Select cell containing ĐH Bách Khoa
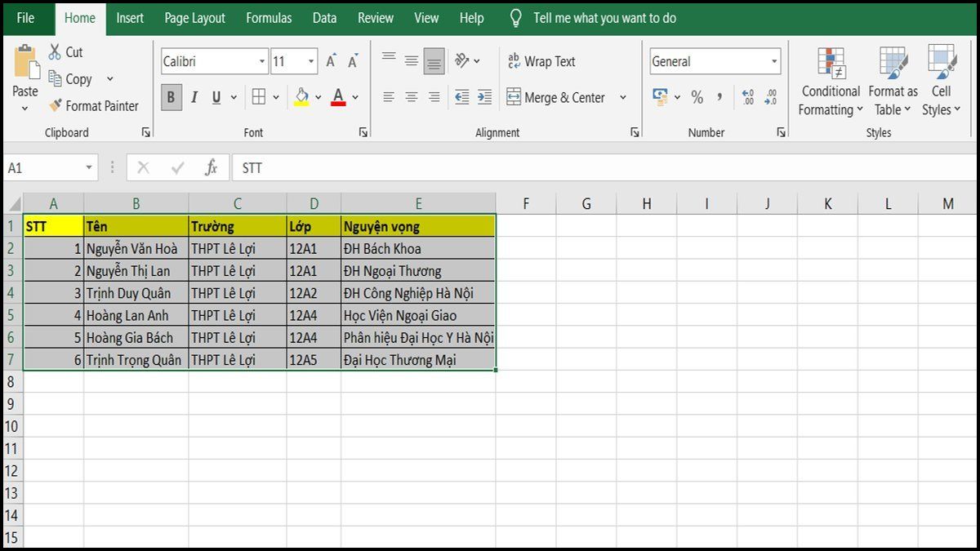Screen dimensions: 980x551 [418, 248]
